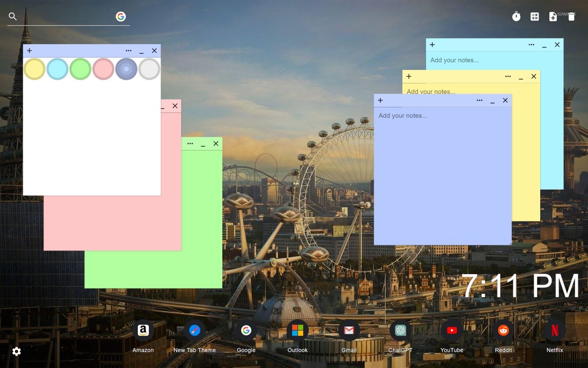
Task: Click the plus icon on the color-picker note
Action: coord(29,51)
